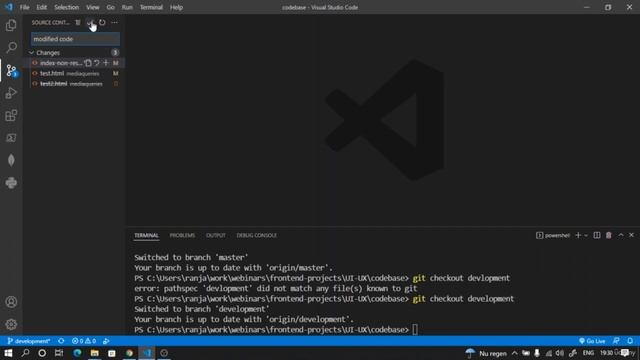Maximize the panel with up chevron
This screenshot has height=360, width=640.
[621, 236]
